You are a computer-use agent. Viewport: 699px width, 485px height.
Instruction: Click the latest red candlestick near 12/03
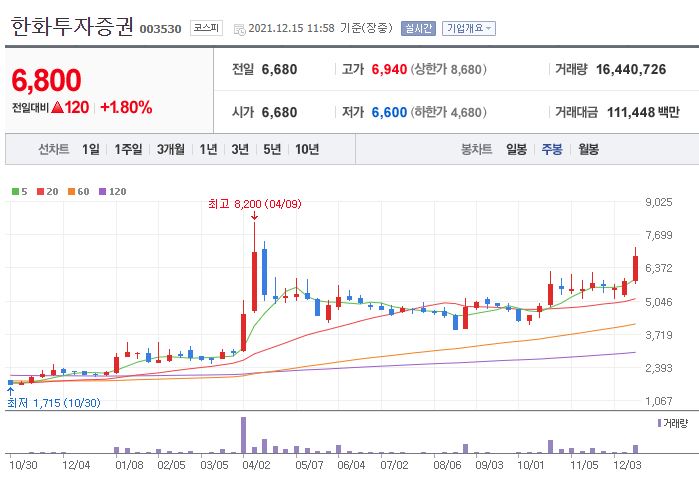(x=635, y=267)
